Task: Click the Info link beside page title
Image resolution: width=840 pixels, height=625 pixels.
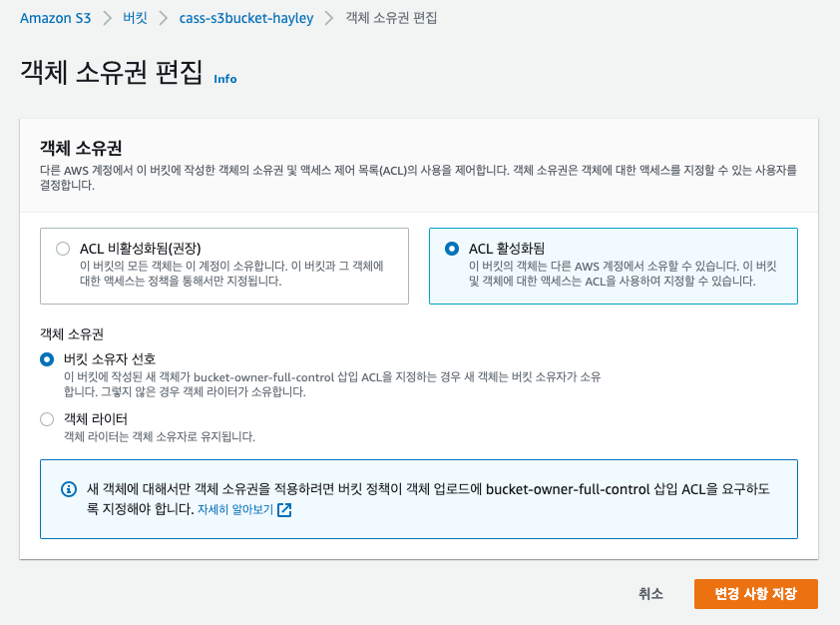Action: 225,79
